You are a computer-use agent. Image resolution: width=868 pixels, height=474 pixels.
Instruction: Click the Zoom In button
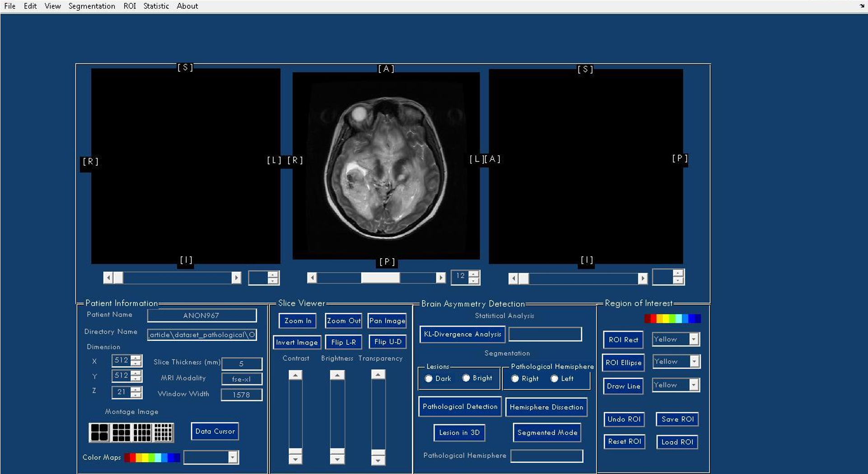click(x=298, y=321)
